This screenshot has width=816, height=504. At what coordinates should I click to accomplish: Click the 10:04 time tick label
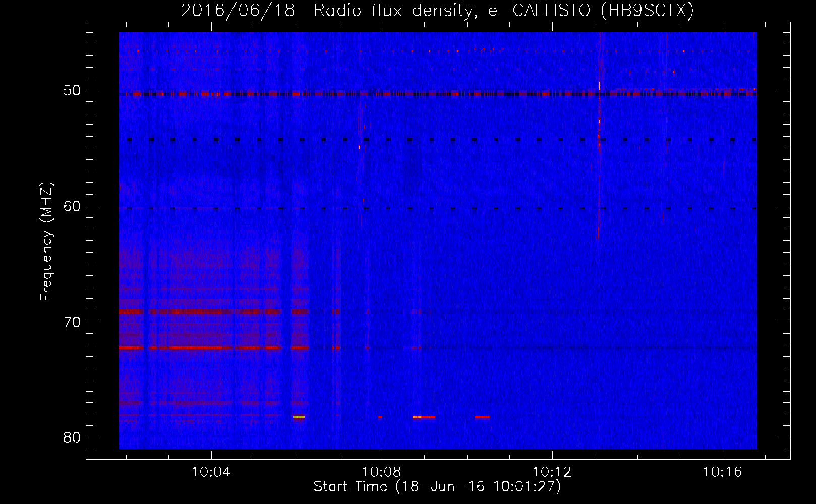pyautogui.click(x=211, y=472)
